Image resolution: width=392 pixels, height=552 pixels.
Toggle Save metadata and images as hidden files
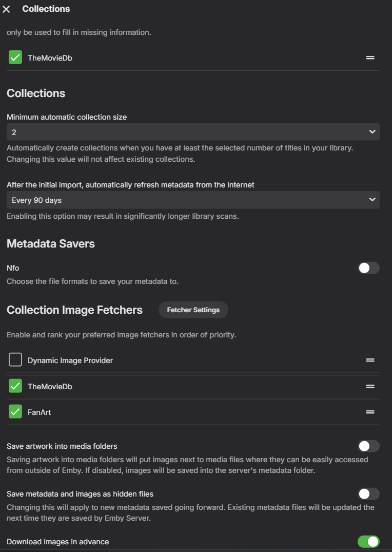tap(368, 494)
